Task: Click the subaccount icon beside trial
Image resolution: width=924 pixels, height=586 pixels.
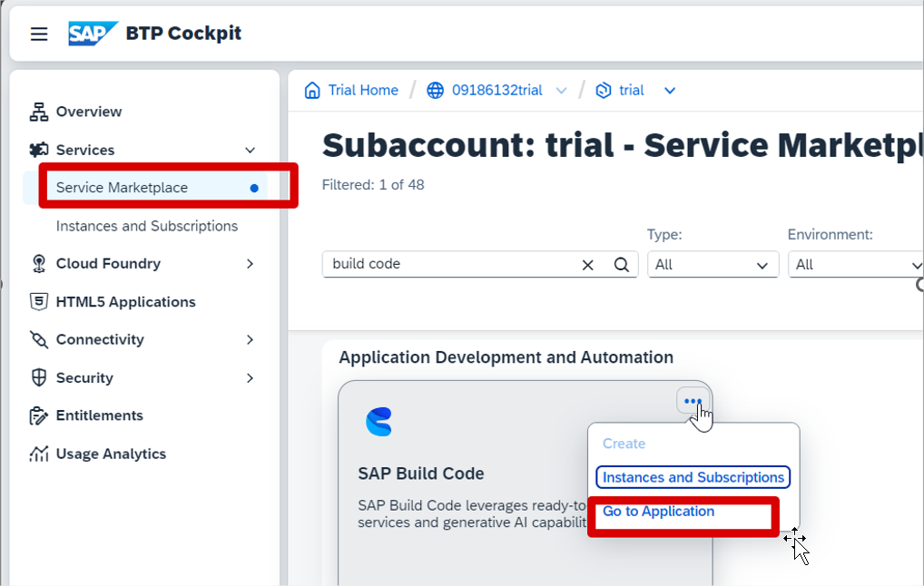Action: (604, 90)
